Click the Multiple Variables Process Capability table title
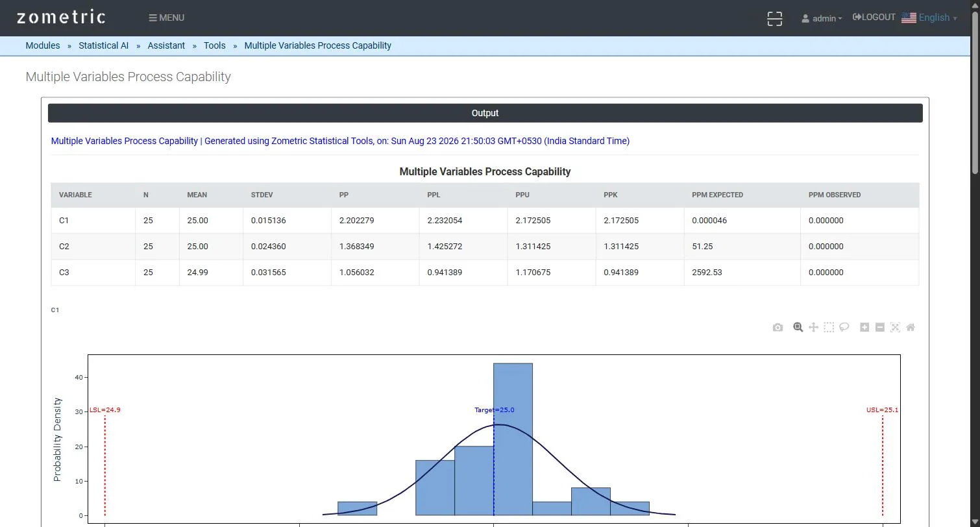 485,172
